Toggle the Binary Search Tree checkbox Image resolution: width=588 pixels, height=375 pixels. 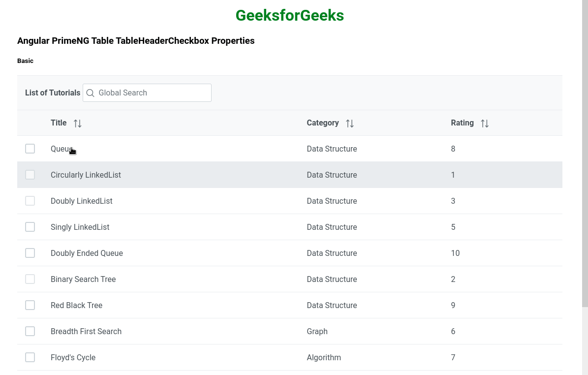(30, 279)
